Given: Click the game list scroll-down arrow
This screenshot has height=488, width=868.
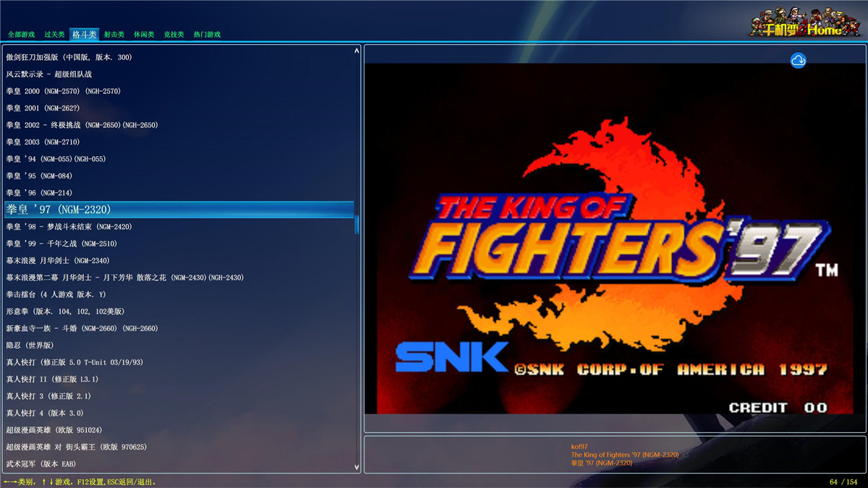Looking at the screenshot, I should pyautogui.click(x=357, y=467).
